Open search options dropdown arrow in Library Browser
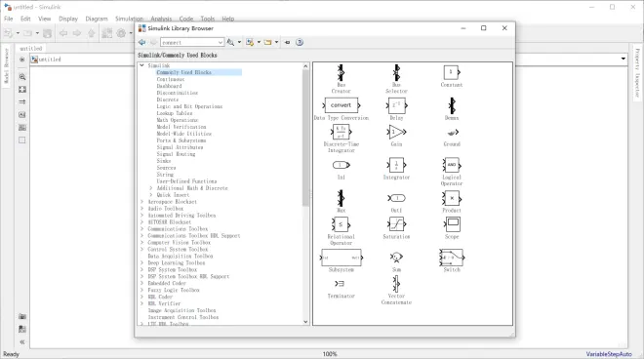The image size is (644, 359). coord(239,42)
